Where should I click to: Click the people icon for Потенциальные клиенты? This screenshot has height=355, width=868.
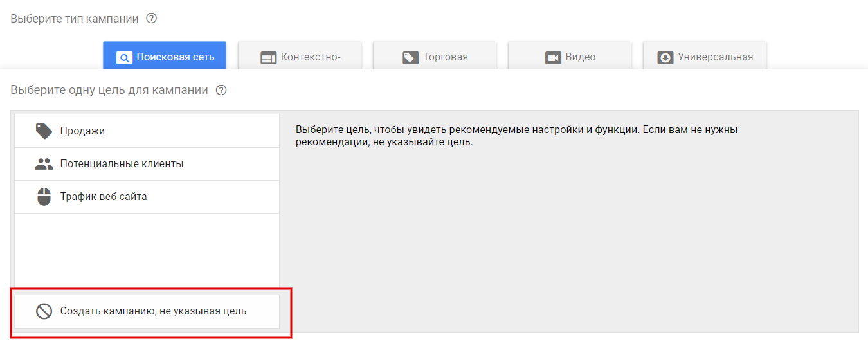pos(44,164)
